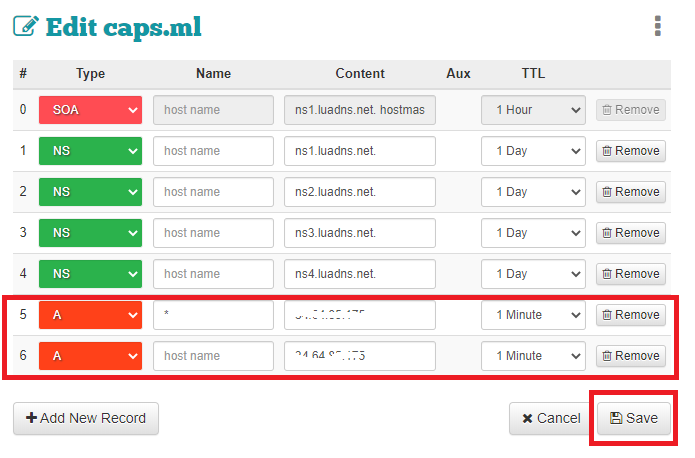Screen dimensions: 695x458
Task: Add New Record to zone
Action: [x=86, y=418]
